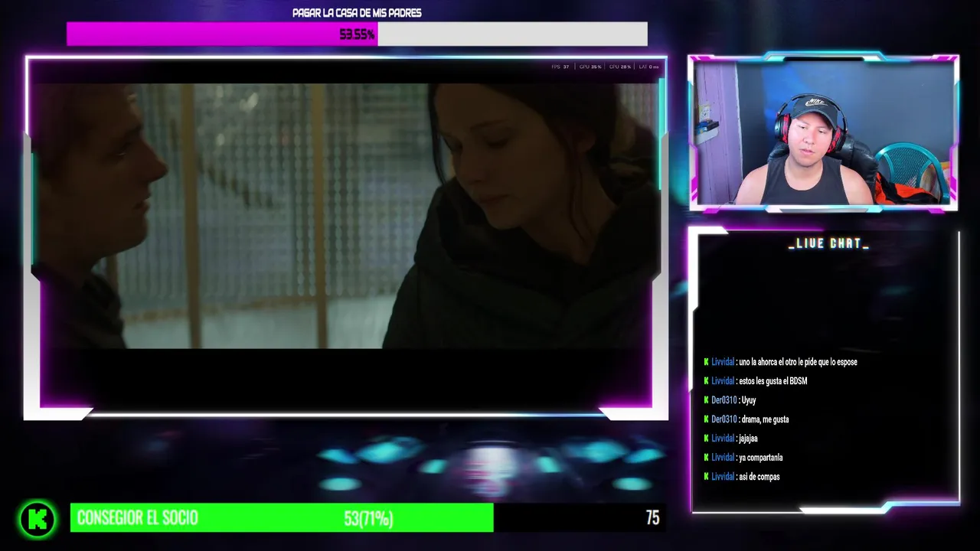
Task: Click the FPS 37 stat readout
Action: [560, 67]
